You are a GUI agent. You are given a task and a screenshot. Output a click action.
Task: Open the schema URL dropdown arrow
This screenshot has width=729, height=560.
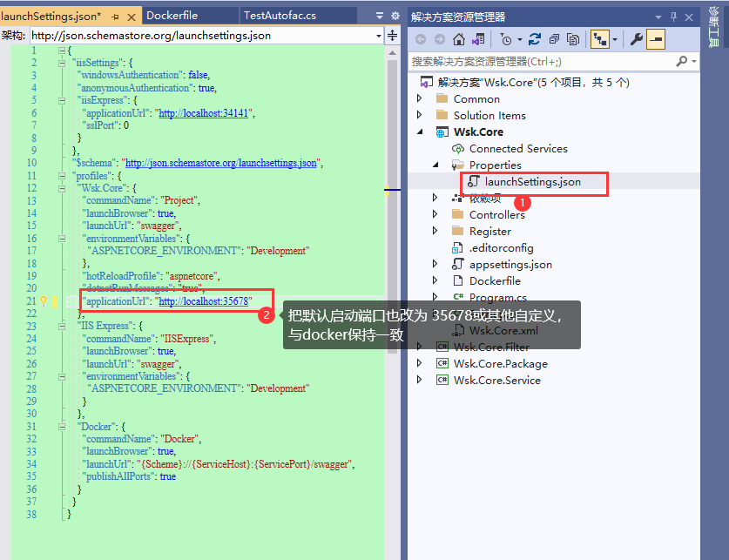(379, 36)
